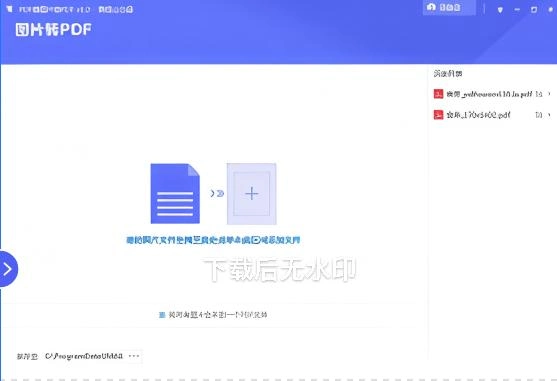Click the app logo in the title bar
557x381 pixels.
(9, 9)
